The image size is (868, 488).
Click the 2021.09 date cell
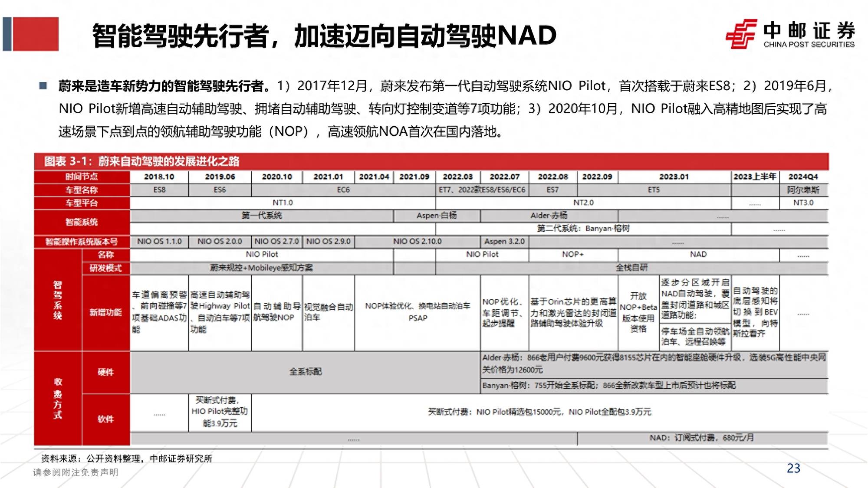[414, 177]
